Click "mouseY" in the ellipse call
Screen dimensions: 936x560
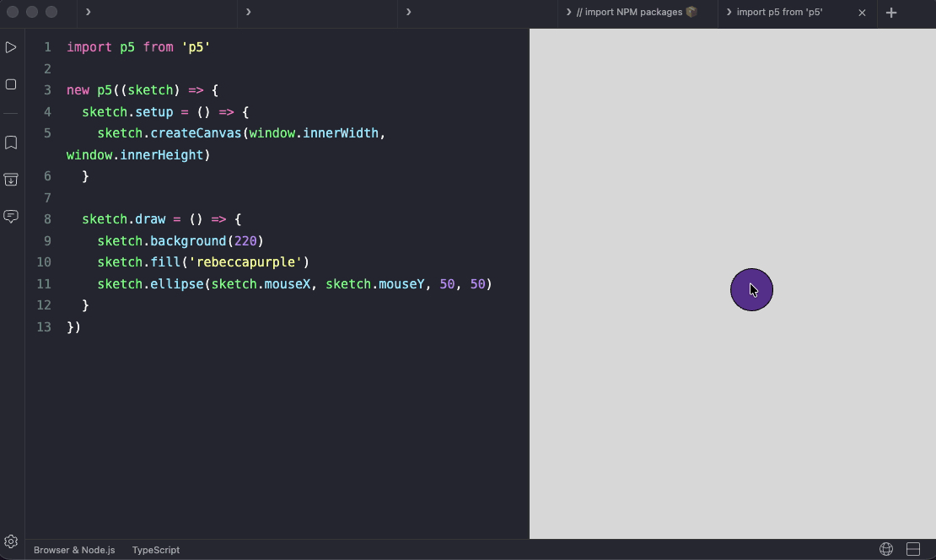(x=401, y=283)
